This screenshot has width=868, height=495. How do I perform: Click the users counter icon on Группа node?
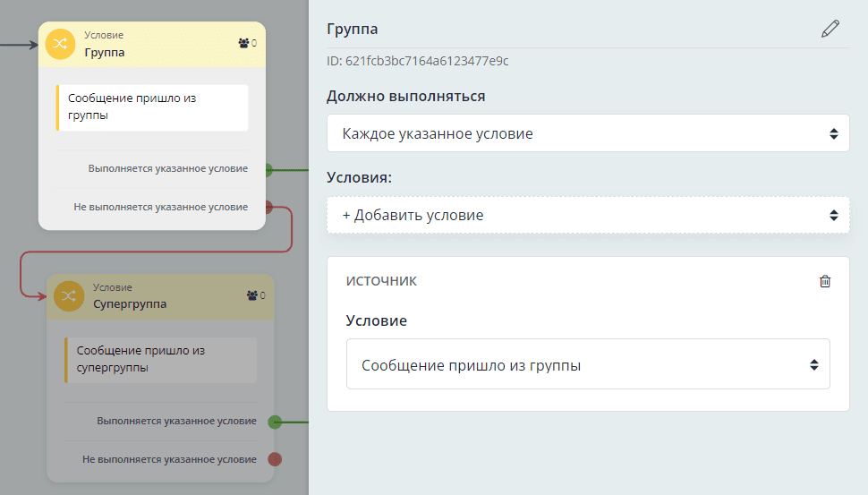point(243,43)
